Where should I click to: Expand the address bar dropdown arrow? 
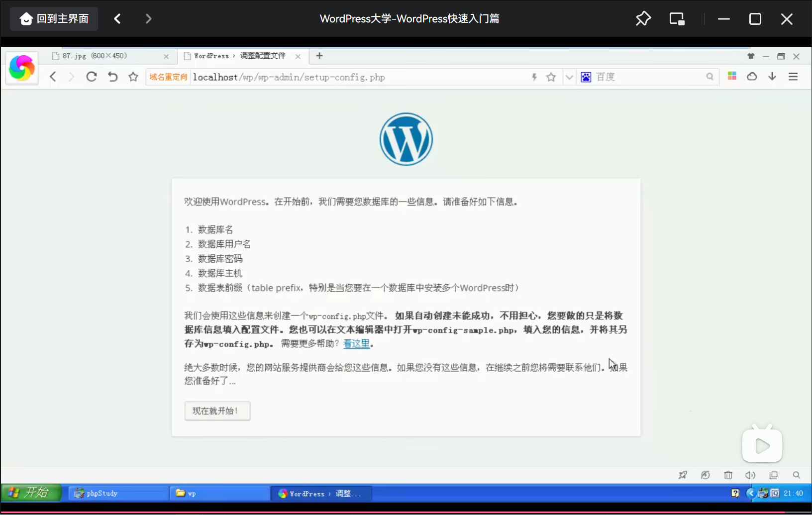[x=569, y=77]
